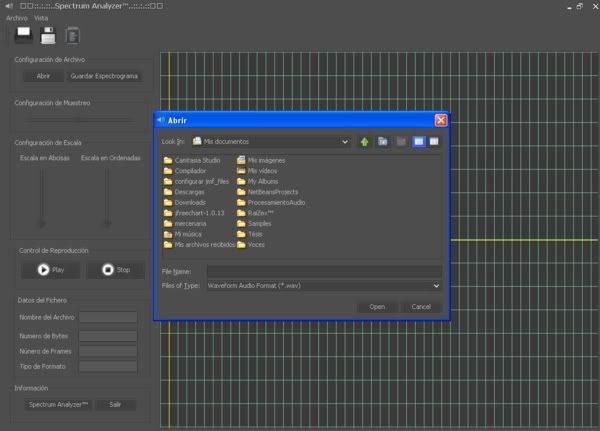Select the Downloads folder

[x=185, y=202]
